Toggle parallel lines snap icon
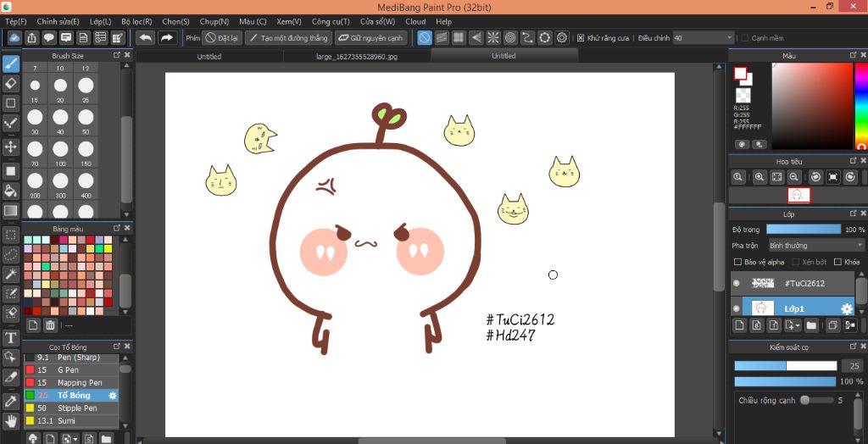868x444 pixels. [441, 37]
